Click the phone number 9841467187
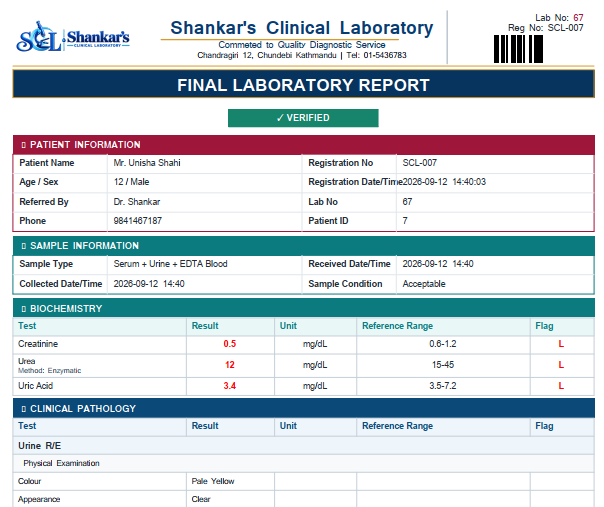Viewport: 604px width, 507px height. coord(138,221)
